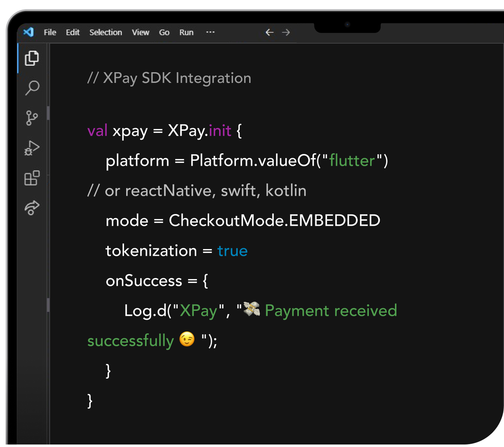The image size is (504, 447).
Task: Click the "val" keyword in the code
Action: (x=97, y=131)
